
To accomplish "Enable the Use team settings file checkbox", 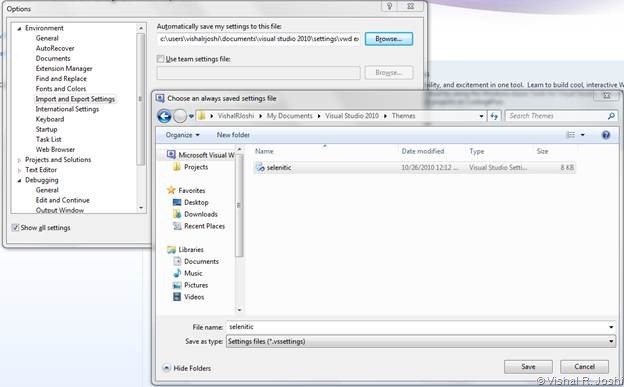I will (x=160, y=59).
